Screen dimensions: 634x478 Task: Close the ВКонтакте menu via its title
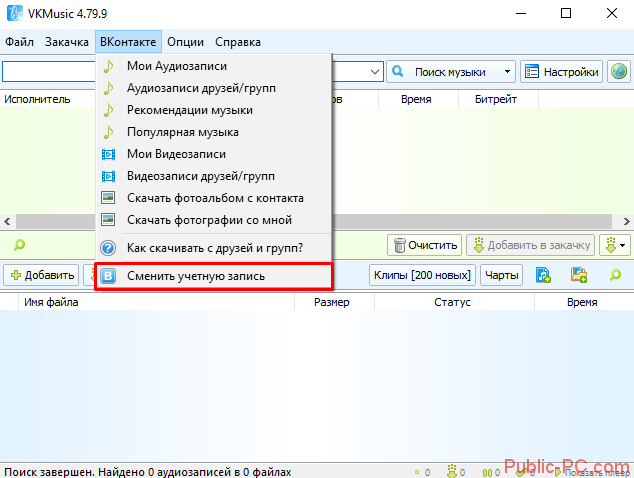pyautogui.click(x=128, y=42)
